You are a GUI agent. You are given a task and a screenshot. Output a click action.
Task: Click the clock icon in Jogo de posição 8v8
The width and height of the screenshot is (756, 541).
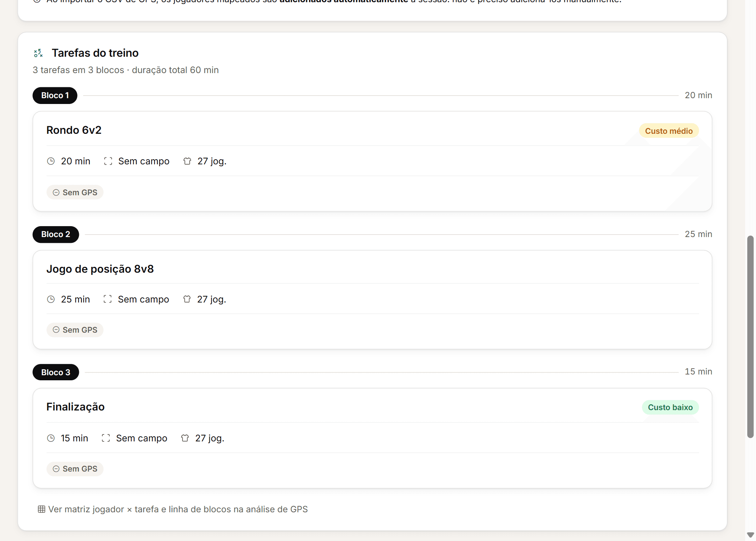point(51,299)
